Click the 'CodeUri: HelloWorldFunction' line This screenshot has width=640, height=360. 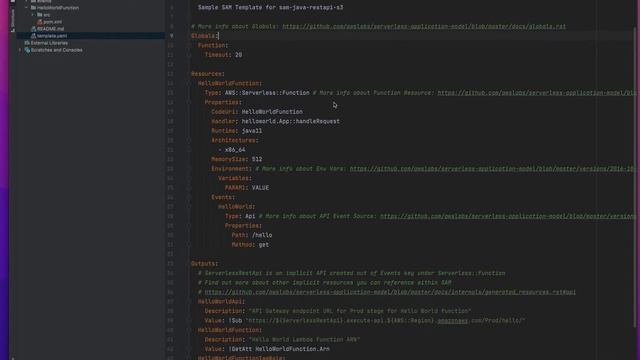pos(257,112)
